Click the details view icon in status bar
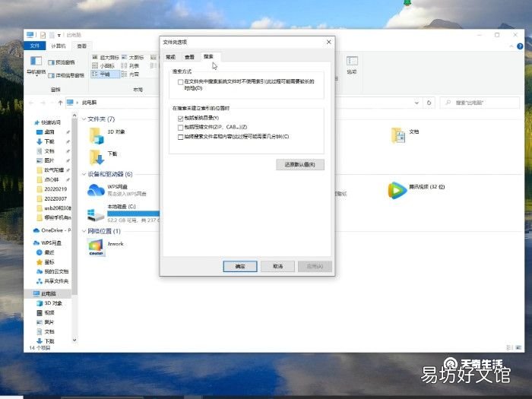 tap(509, 347)
